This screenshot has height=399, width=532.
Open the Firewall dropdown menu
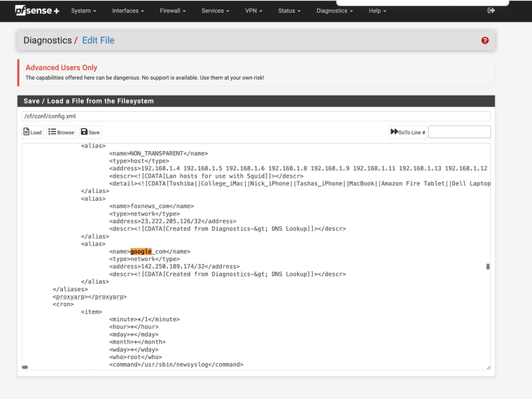point(173,11)
